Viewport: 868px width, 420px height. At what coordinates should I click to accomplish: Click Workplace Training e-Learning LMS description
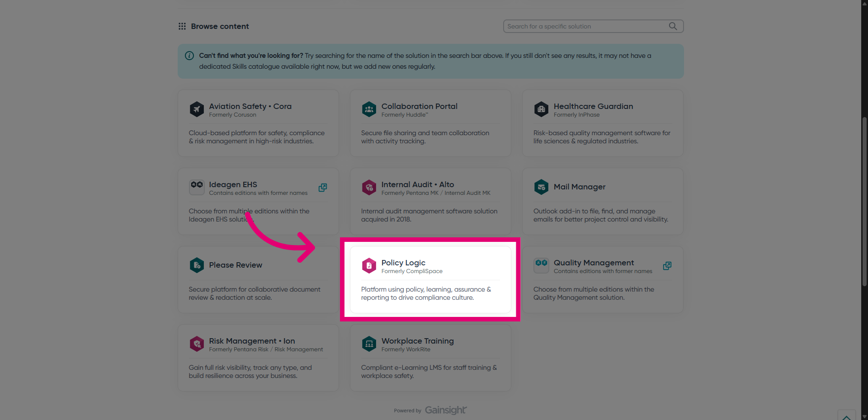[x=429, y=372]
